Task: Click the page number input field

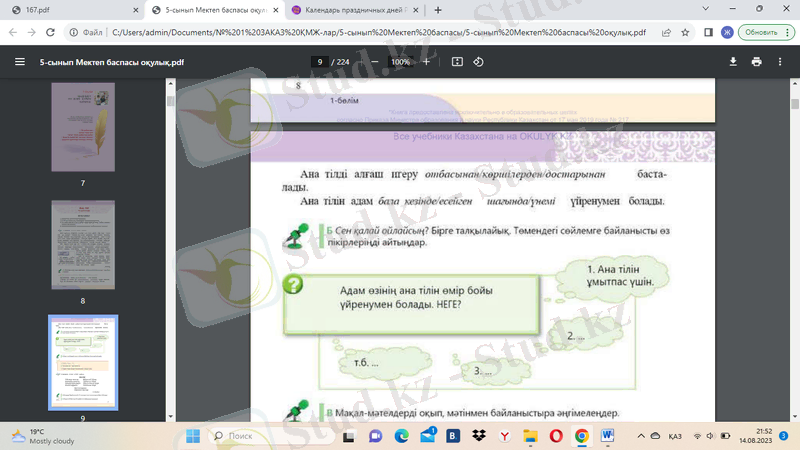Action: pyautogui.click(x=320, y=61)
